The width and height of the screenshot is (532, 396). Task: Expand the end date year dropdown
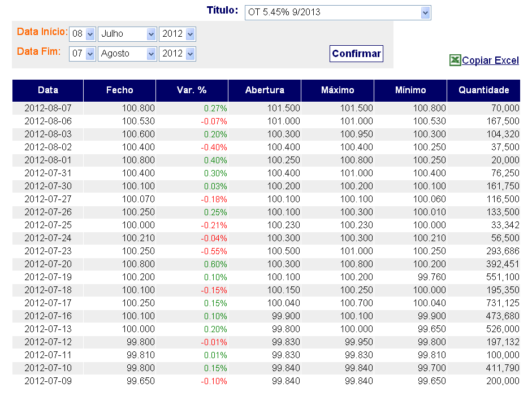click(x=178, y=54)
